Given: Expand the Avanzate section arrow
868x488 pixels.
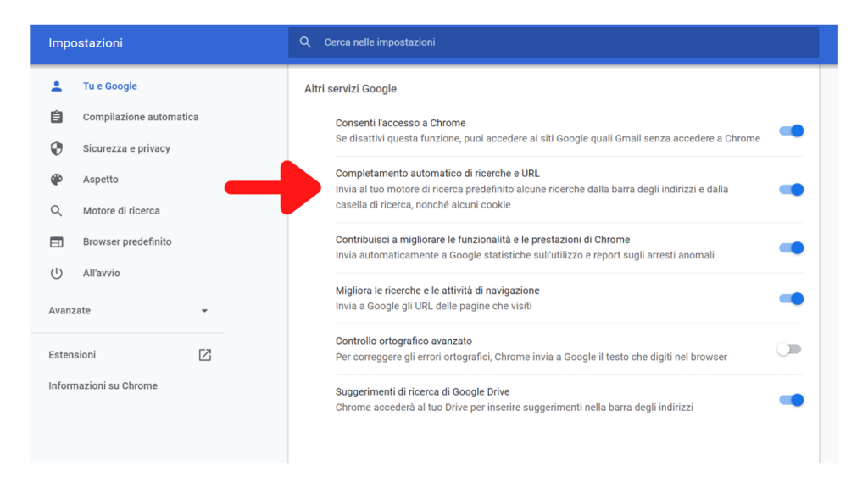Looking at the screenshot, I should (204, 311).
